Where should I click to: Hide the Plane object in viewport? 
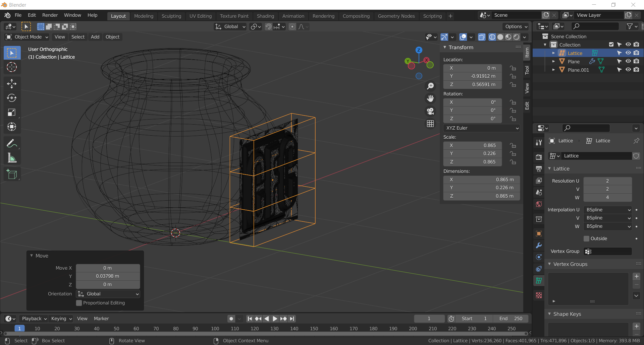(628, 61)
